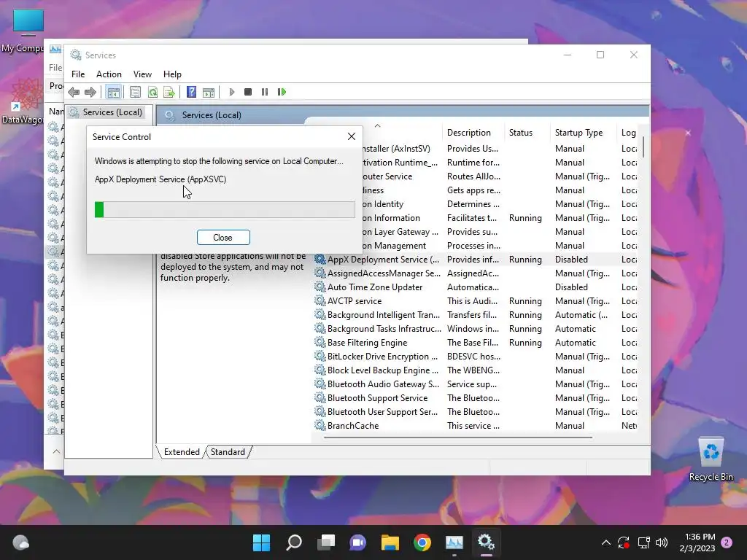Select Base Filtering Engine service
The image size is (747, 560).
pyautogui.click(x=476, y=343)
